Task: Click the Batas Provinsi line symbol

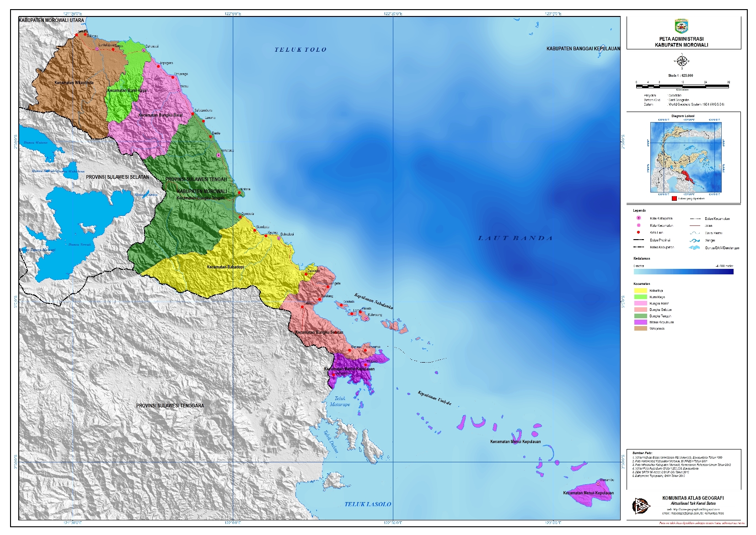Action: [x=638, y=240]
